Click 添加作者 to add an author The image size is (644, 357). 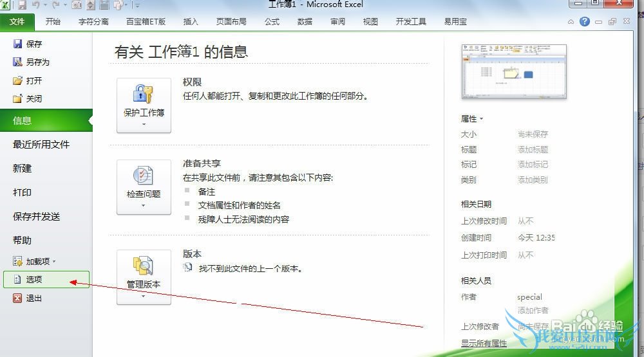(533, 310)
